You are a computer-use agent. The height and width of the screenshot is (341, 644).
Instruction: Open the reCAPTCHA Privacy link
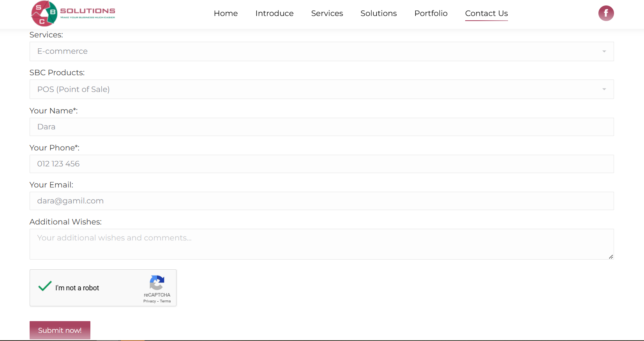click(x=149, y=301)
